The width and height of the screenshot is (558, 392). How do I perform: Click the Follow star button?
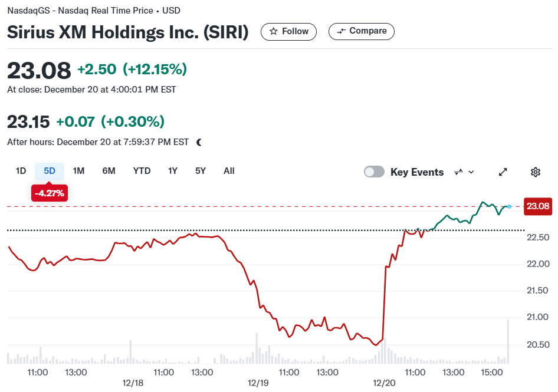click(288, 32)
